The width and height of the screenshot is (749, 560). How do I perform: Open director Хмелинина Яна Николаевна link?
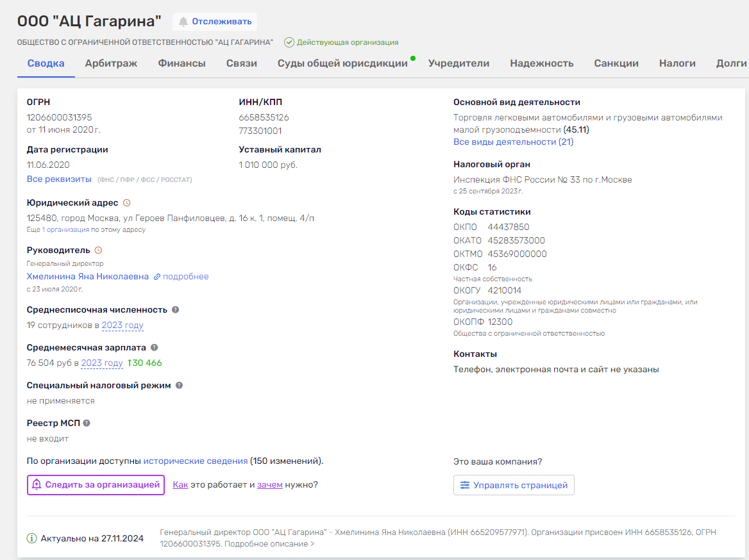point(87,276)
